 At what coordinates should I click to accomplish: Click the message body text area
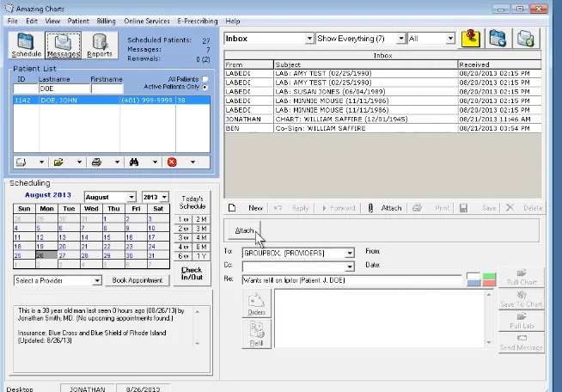click(x=380, y=318)
